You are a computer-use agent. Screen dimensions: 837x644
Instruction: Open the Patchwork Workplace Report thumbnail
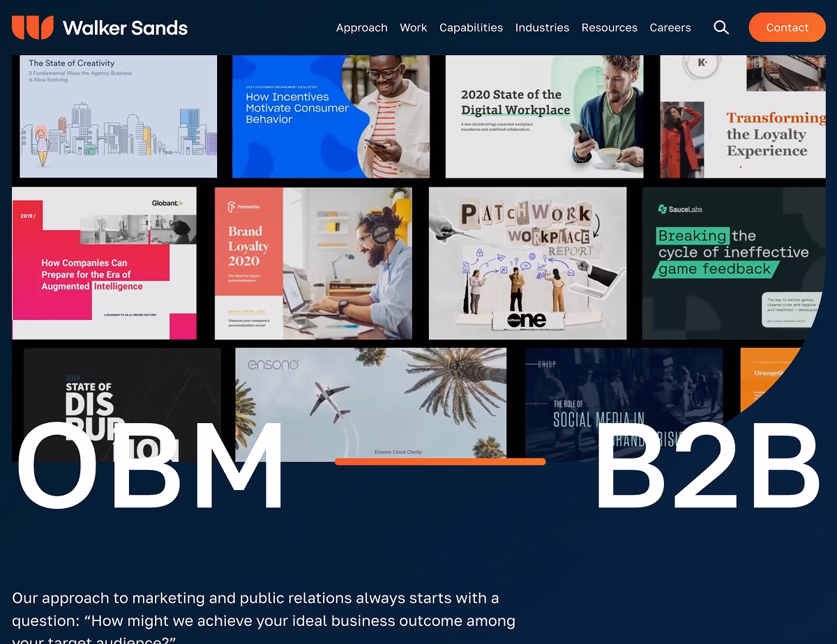[x=528, y=263]
